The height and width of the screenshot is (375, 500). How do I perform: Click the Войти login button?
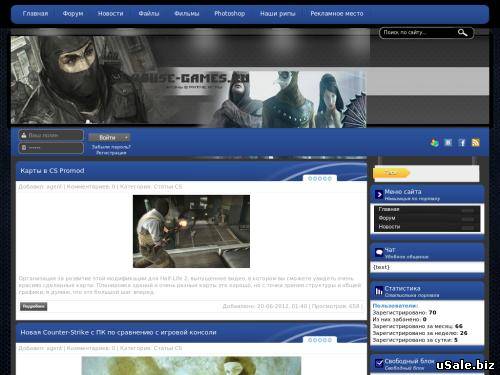pyautogui.click(x=109, y=138)
